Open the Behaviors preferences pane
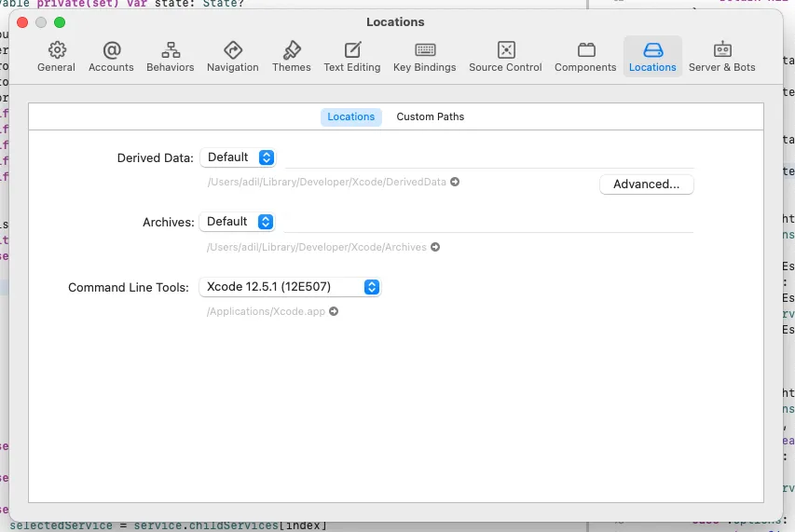The height and width of the screenshot is (532, 795). tap(171, 57)
